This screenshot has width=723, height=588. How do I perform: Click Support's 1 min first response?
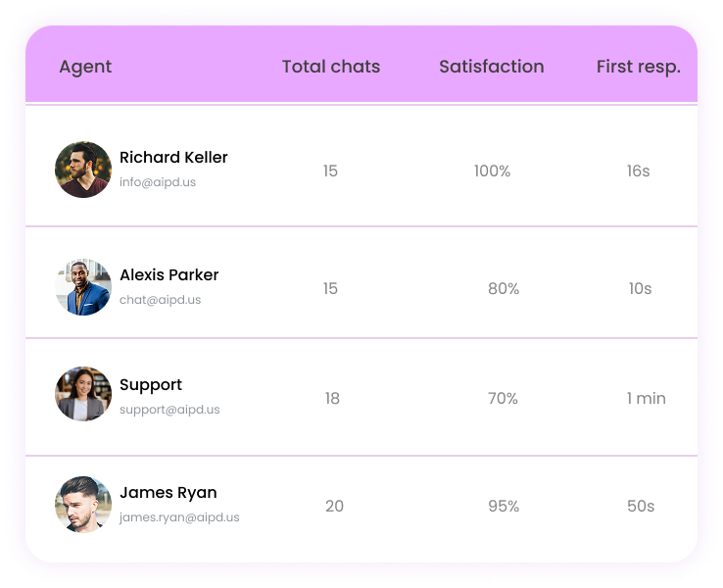click(646, 398)
